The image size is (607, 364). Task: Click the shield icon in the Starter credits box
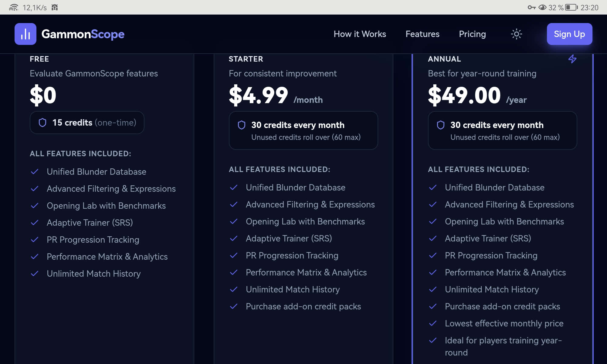[x=242, y=125]
